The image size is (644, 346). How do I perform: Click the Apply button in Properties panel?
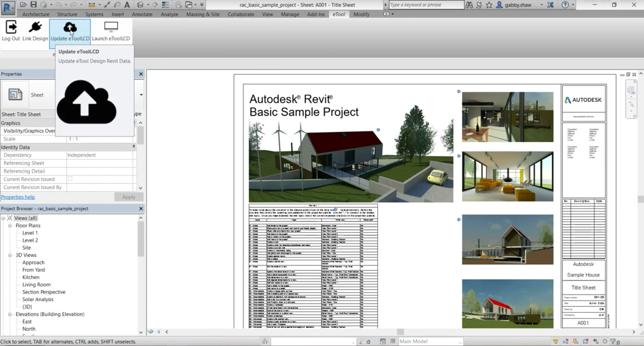click(x=129, y=197)
